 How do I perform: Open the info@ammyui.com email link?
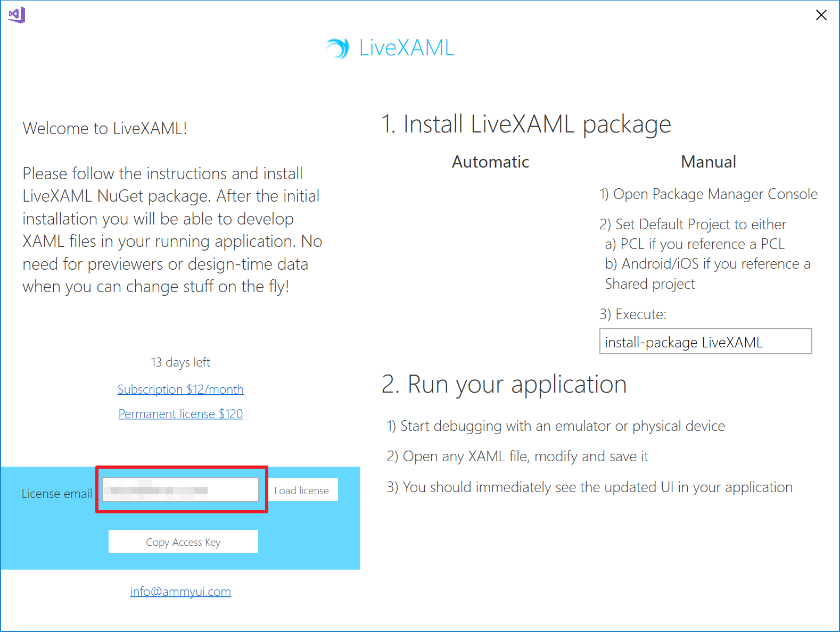[180, 592]
